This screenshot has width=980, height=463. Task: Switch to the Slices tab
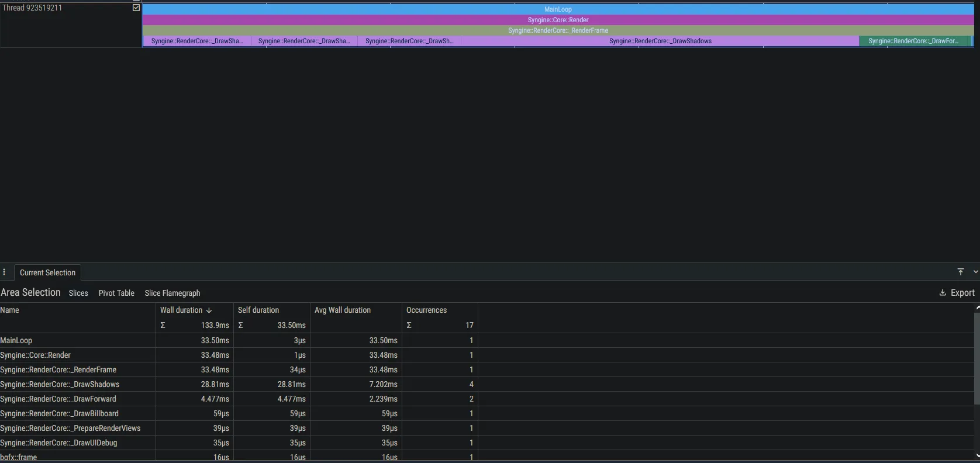tap(78, 293)
